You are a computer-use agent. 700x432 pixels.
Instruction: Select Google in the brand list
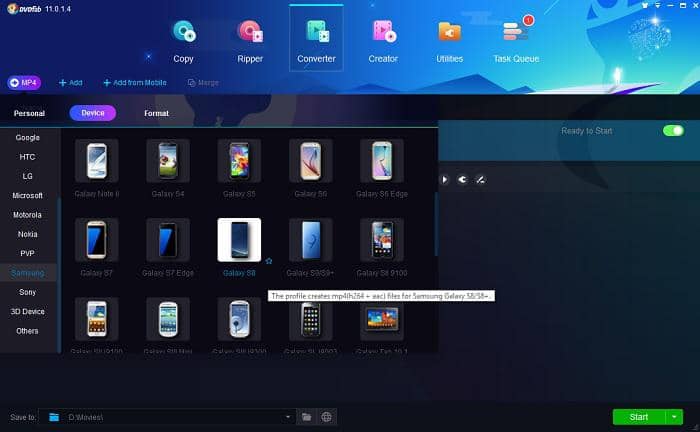coord(28,137)
